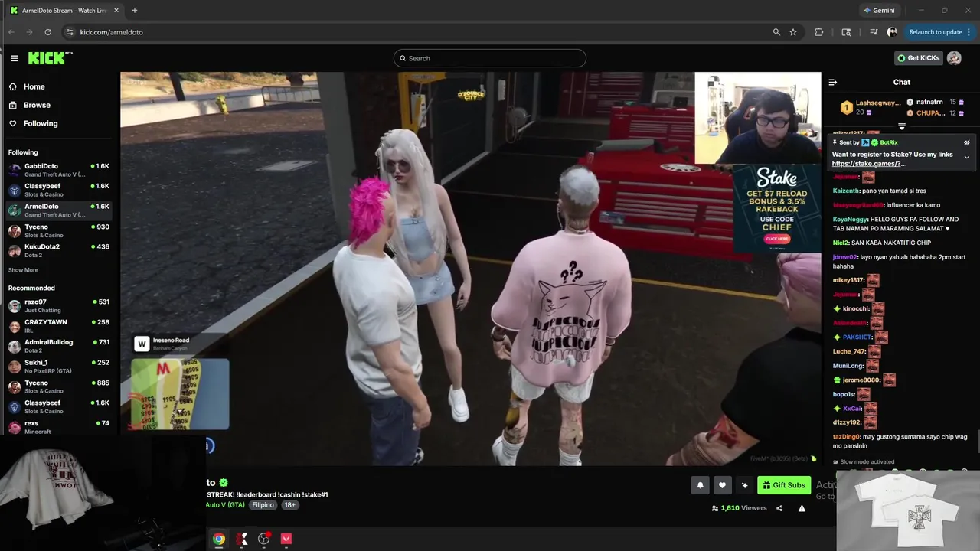Click chat username KoyaNoggy
This screenshot has width=980, height=551.
point(850,220)
